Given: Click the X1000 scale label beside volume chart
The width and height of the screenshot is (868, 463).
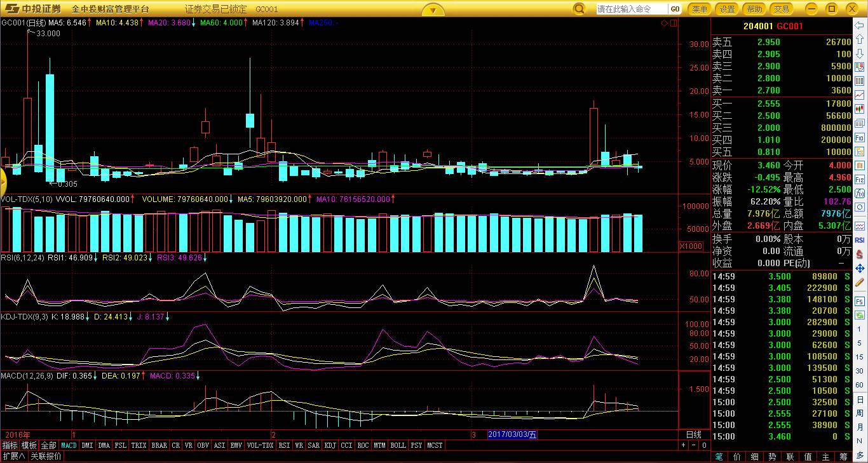Looking at the screenshot, I should coord(691,246).
